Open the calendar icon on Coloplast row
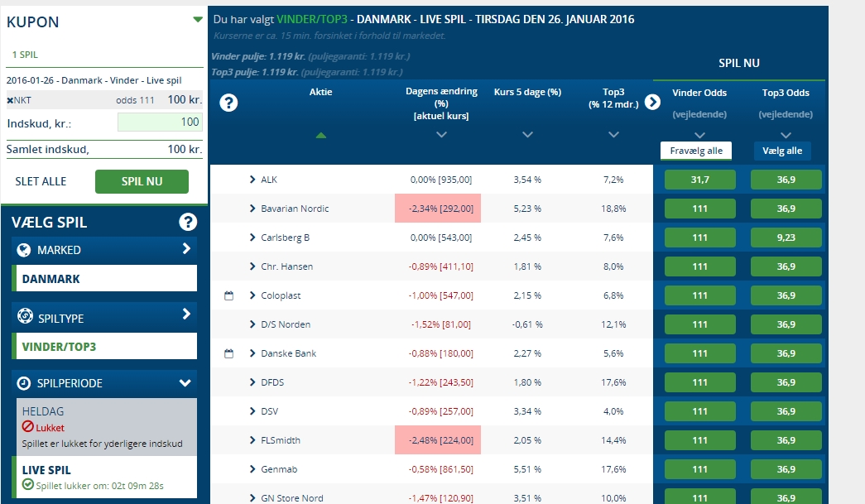This screenshot has height=504, width=865. point(229,295)
